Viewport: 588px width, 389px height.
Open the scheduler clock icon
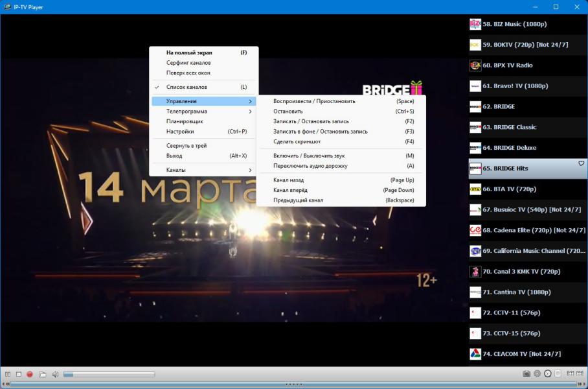(547, 373)
